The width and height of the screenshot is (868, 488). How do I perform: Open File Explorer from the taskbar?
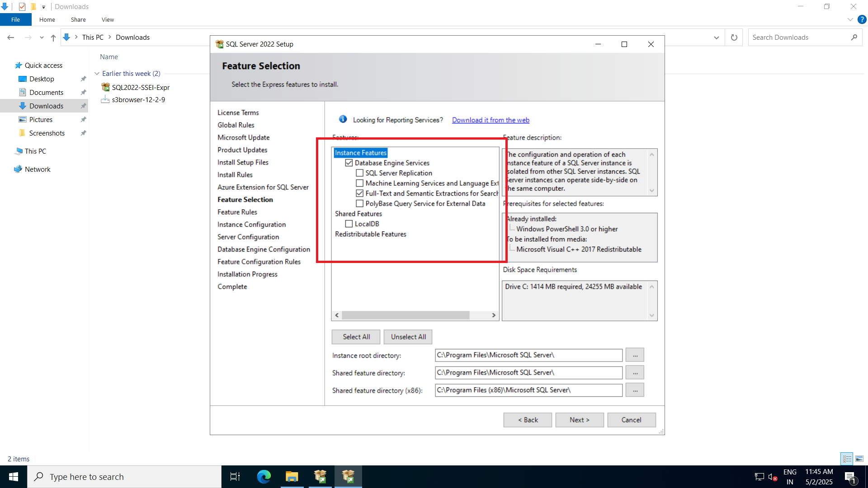[292, 476]
